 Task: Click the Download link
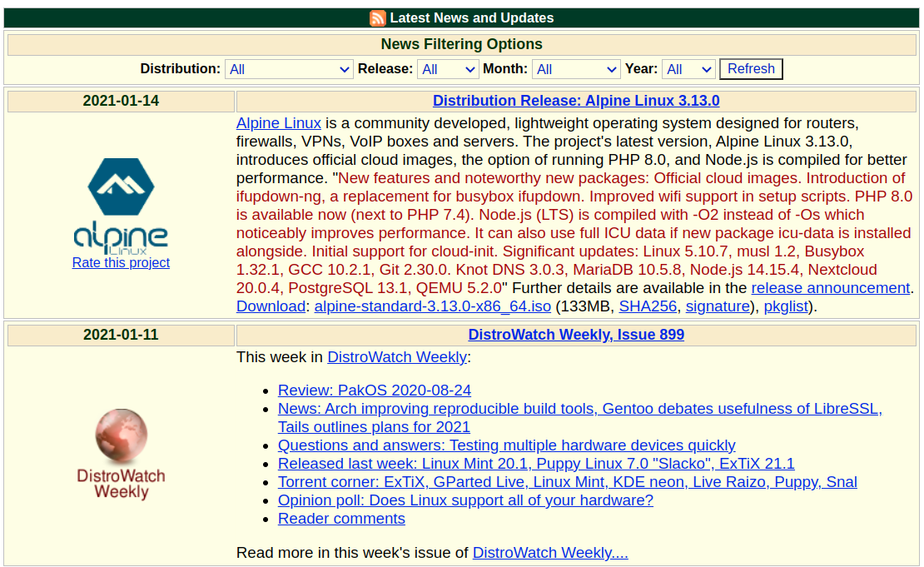[271, 306]
